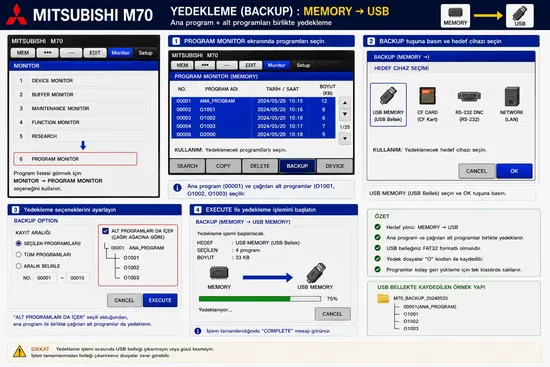Click CANCEL in backup options panel
The height and width of the screenshot is (367, 550).
[x=124, y=300]
